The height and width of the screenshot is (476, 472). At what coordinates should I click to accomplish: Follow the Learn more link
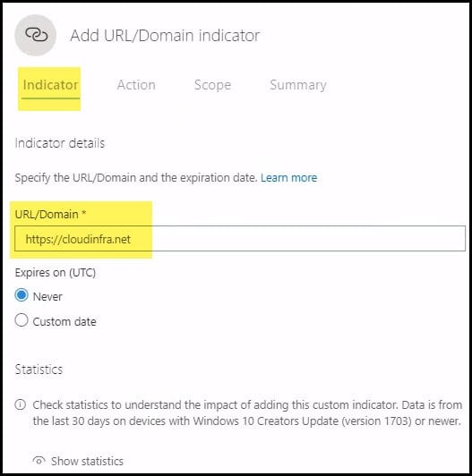click(x=288, y=177)
